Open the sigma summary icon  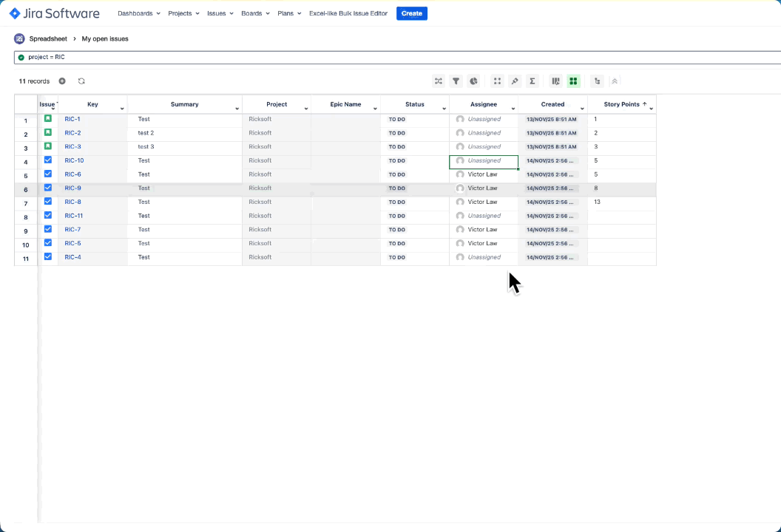pos(532,81)
